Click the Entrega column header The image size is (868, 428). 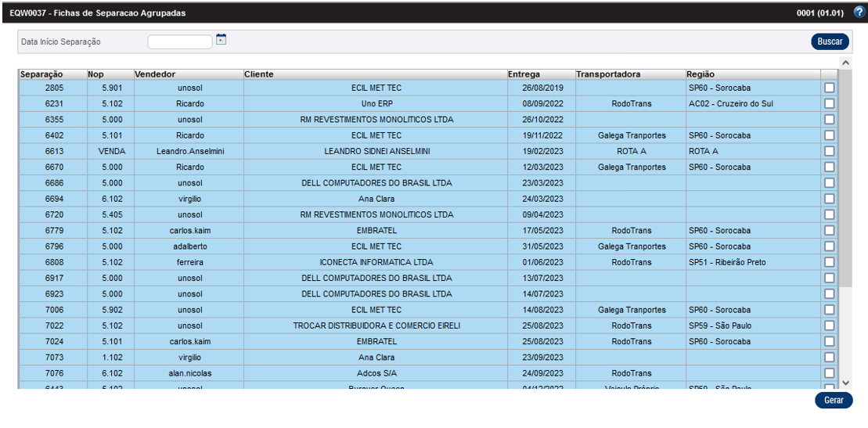click(524, 74)
